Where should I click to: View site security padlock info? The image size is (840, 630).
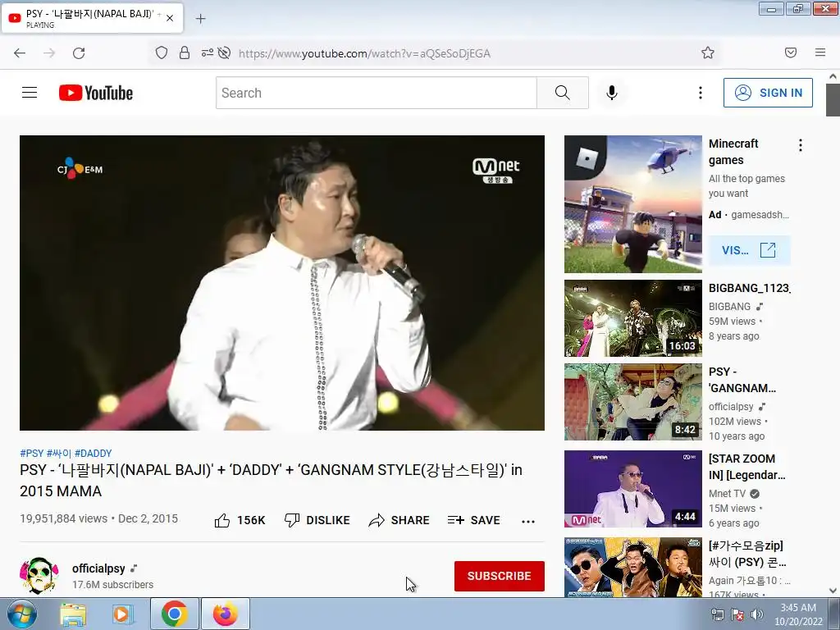point(185,52)
